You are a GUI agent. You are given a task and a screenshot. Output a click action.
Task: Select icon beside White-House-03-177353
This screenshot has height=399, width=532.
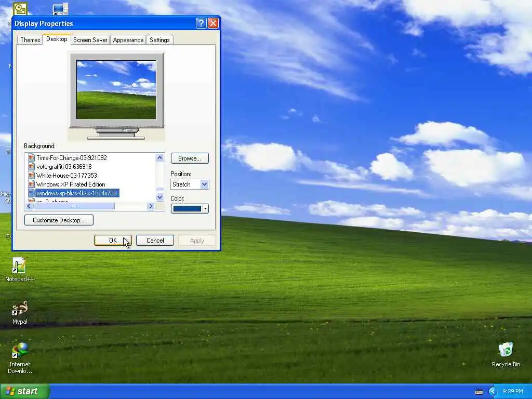click(x=32, y=175)
